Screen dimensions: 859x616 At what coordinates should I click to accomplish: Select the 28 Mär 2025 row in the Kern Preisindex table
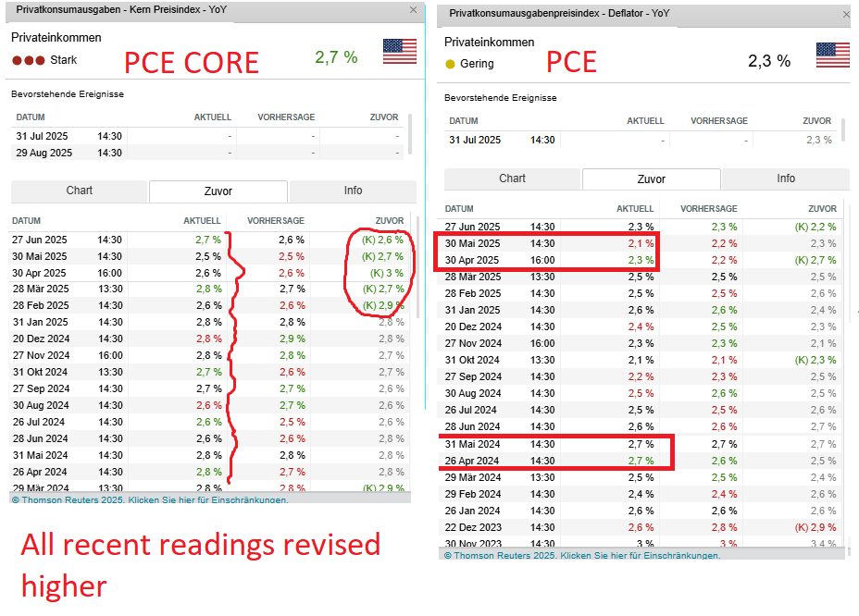(x=210, y=289)
